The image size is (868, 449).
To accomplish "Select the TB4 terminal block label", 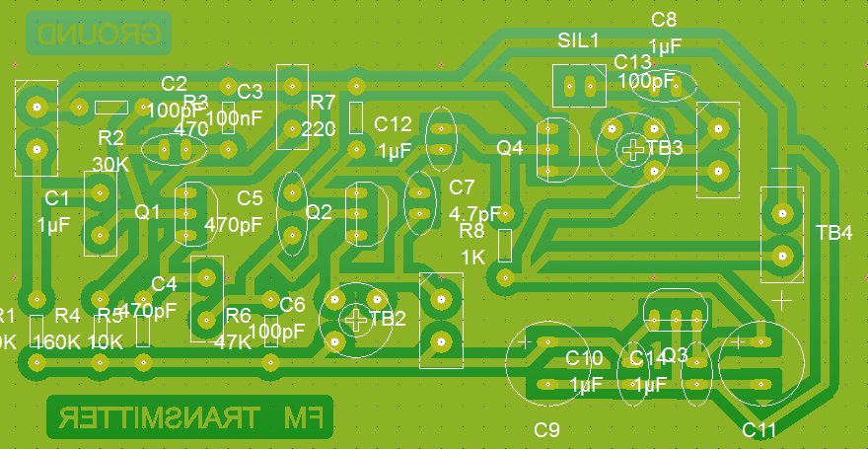I will (x=834, y=233).
